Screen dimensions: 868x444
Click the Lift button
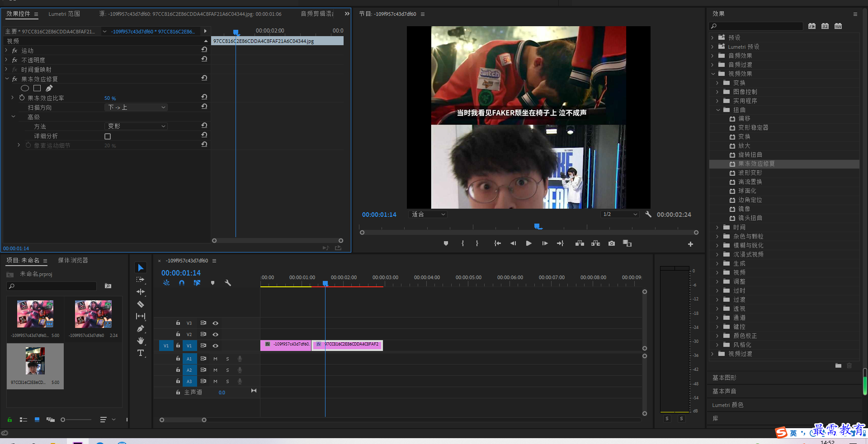[x=580, y=243]
